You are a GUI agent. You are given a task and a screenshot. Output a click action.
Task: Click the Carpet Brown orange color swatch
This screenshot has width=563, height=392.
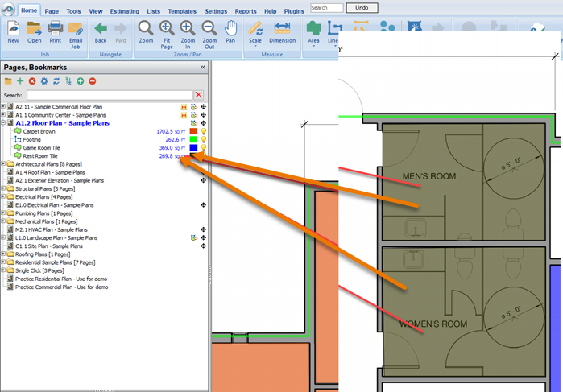[x=193, y=130]
